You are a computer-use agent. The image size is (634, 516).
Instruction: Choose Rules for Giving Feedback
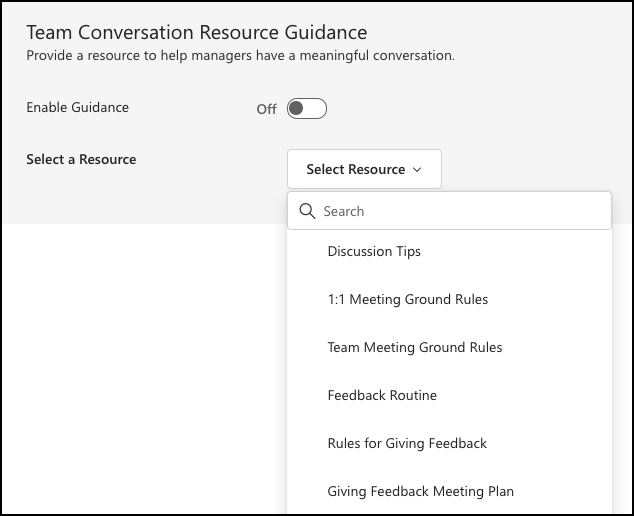[407, 443]
